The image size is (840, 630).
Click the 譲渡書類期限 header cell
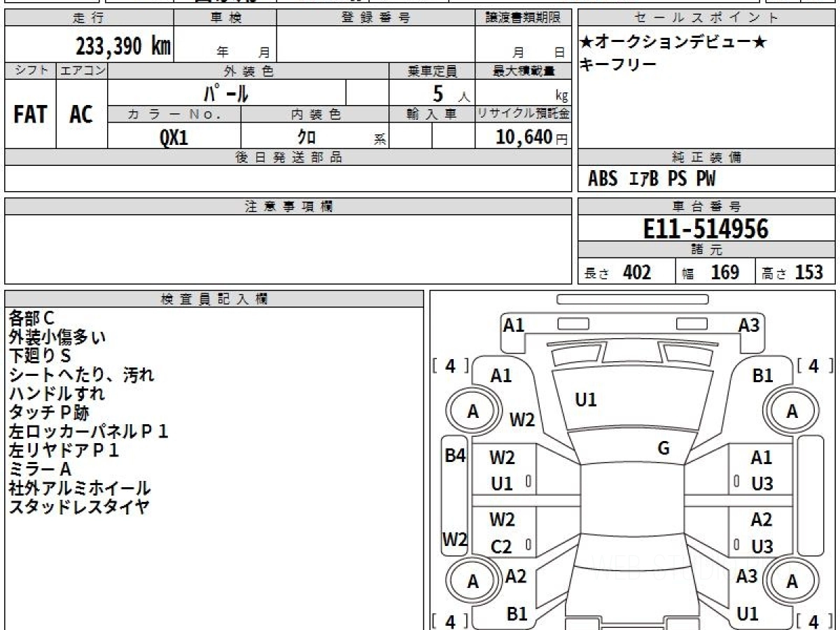coord(523,18)
